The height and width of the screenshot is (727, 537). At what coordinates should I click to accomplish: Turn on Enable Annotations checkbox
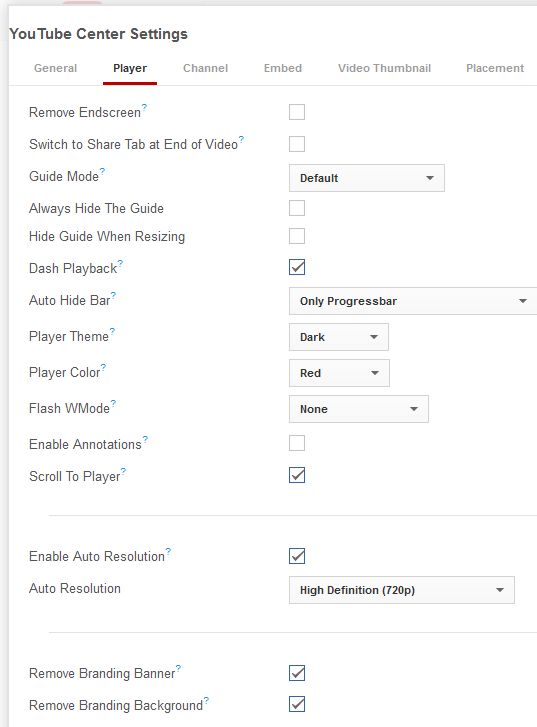coord(297,443)
